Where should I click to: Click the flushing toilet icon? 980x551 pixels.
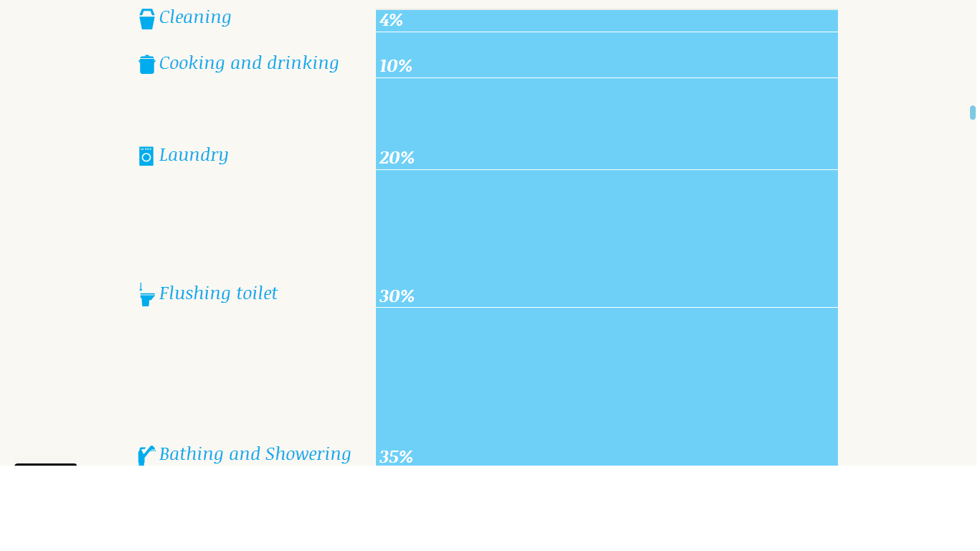click(146, 295)
